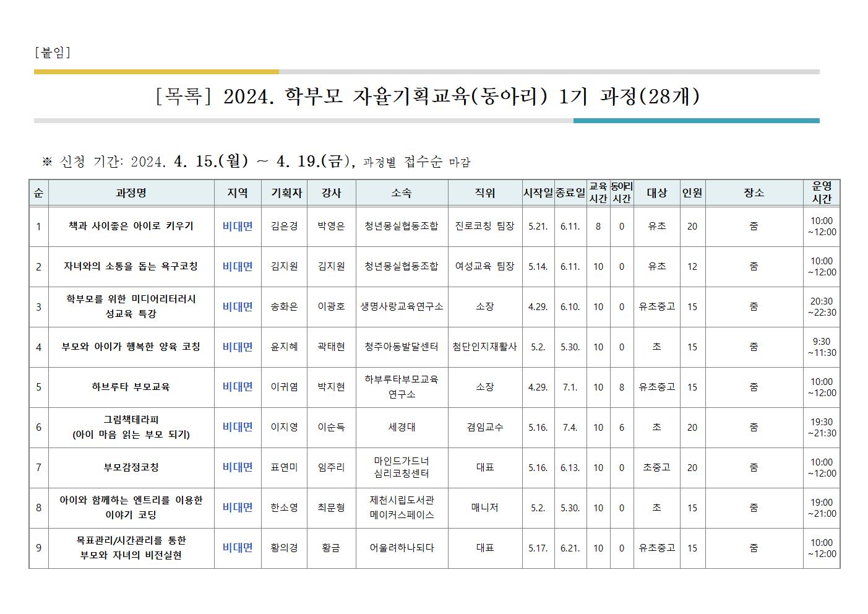The image size is (868, 614).
Task: Click end date '6.21.'
Action: pos(570,548)
